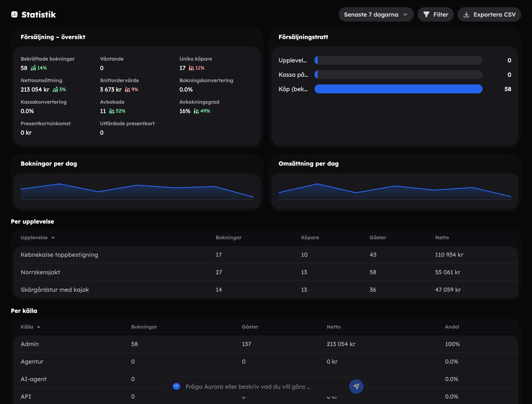532x404 pixels.
Task: Focus the Fråga Aurora input field
Action: tap(265, 386)
